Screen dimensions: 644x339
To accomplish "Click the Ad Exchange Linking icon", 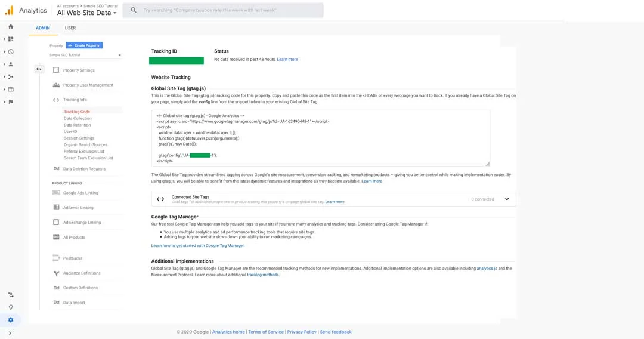I will tap(56, 222).
